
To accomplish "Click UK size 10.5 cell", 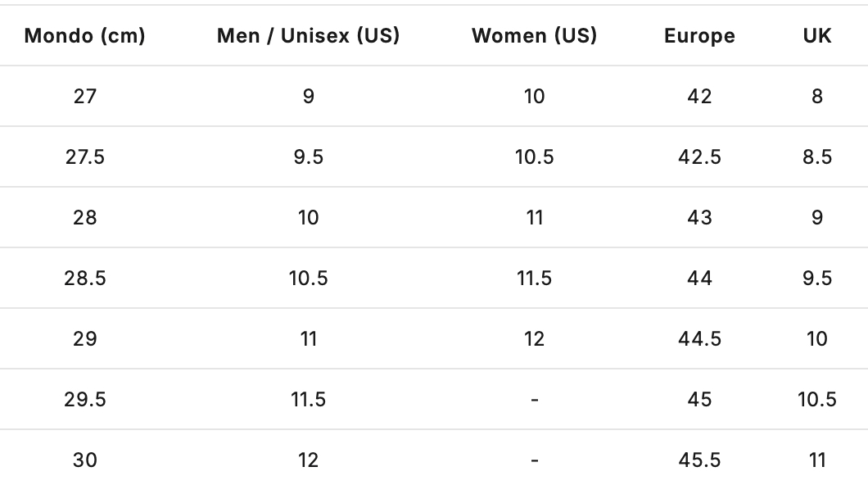I will 816,400.
